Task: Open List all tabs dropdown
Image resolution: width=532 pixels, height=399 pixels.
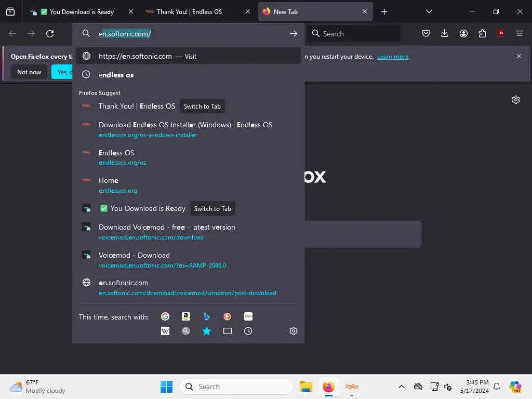Action: [429, 11]
